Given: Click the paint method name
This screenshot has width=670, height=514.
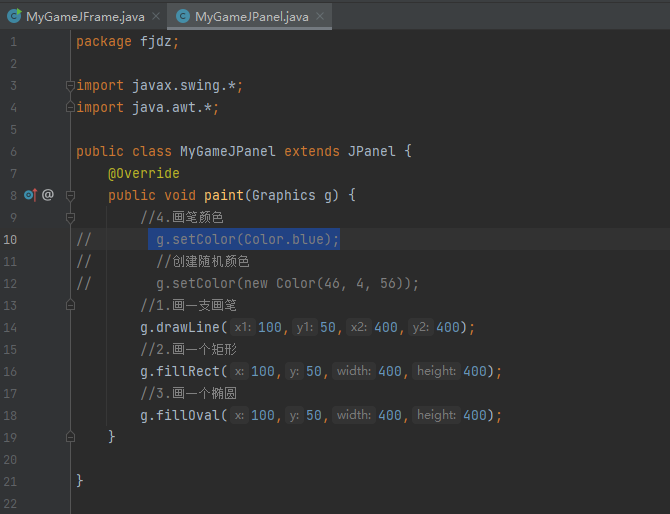Looking at the screenshot, I should (x=223, y=195).
